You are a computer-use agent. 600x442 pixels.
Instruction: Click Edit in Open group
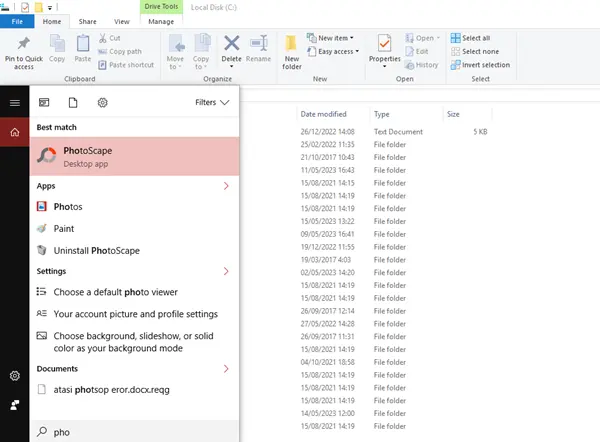click(x=417, y=51)
